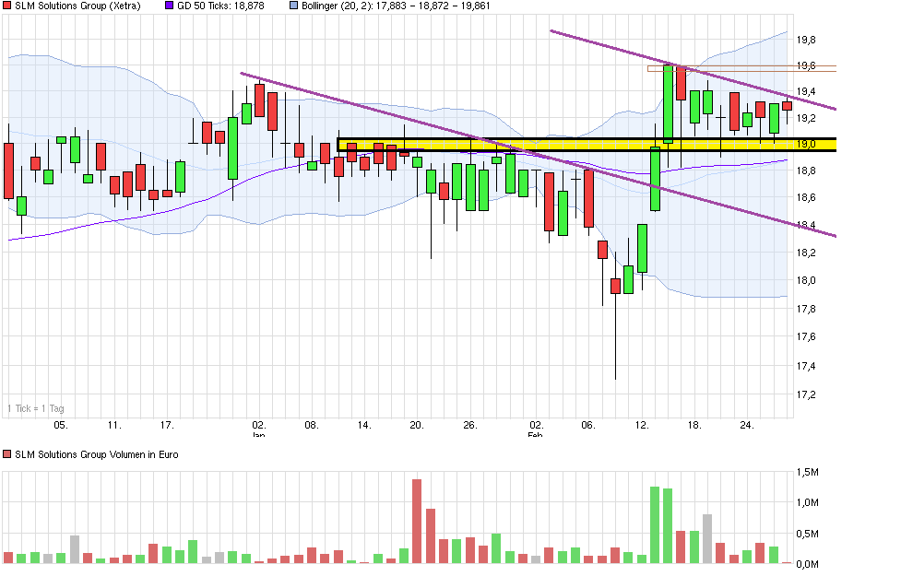Image resolution: width=901 pixels, height=588 pixels.
Task: Select the 'GD 50 Ticks: 18,878' legend label
Action: coord(220,6)
